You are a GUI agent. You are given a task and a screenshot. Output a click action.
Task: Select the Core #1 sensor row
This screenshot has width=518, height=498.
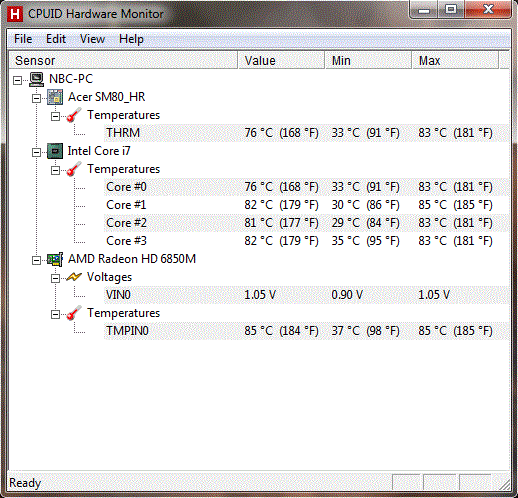click(306, 205)
